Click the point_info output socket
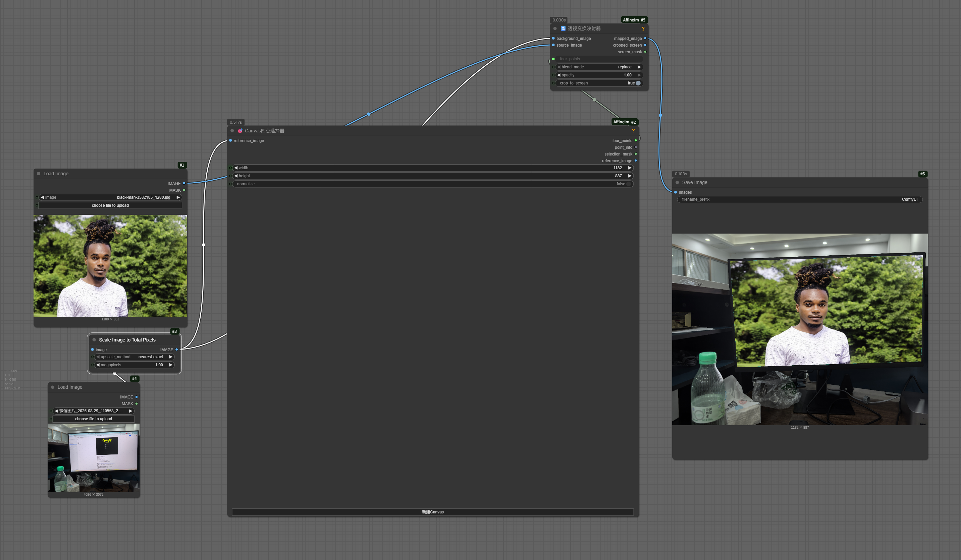This screenshot has width=961, height=560. 636,147
